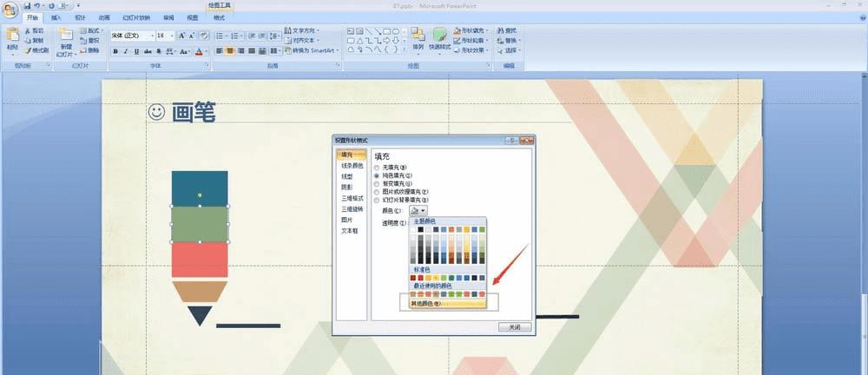Click the Format Painter (格式刷) icon
The height and width of the screenshot is (375, 868).
point(28,50)
